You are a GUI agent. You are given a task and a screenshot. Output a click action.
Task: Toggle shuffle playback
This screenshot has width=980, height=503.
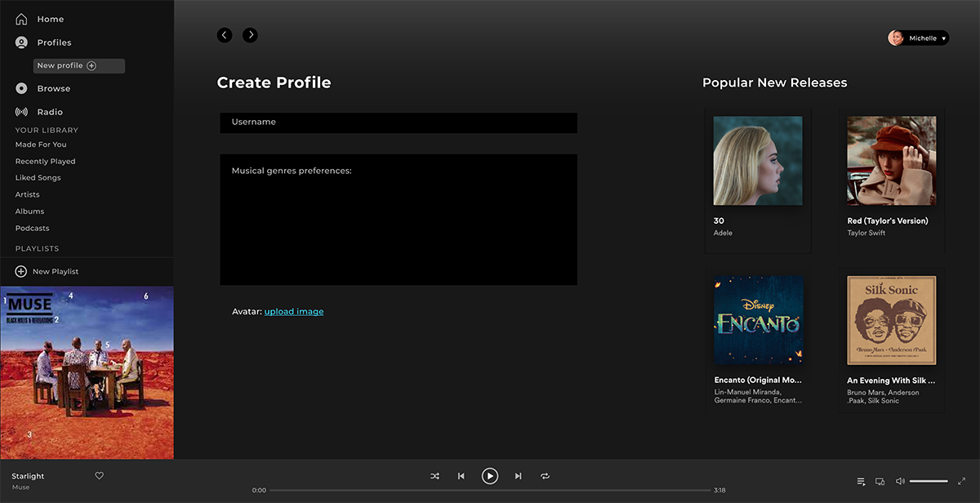coord(434,476)
